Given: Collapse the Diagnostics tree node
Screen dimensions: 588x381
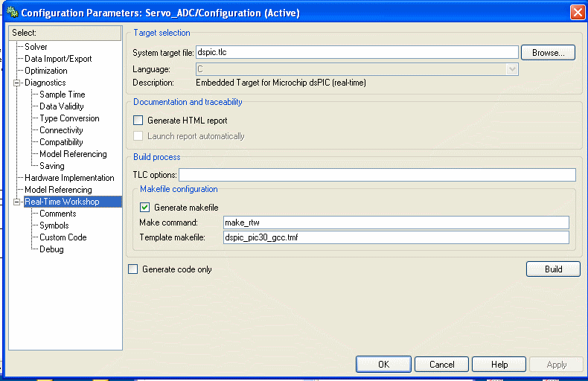Looking at the screenshot, I should [16, 83].
